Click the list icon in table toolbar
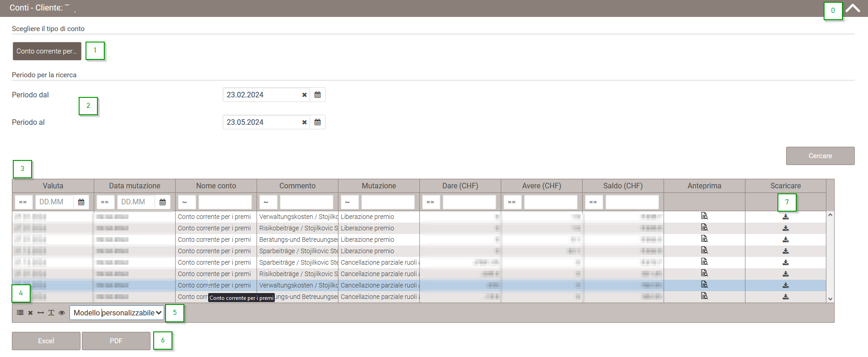Viewport: 868px width, 357px height. coord(20,313)
